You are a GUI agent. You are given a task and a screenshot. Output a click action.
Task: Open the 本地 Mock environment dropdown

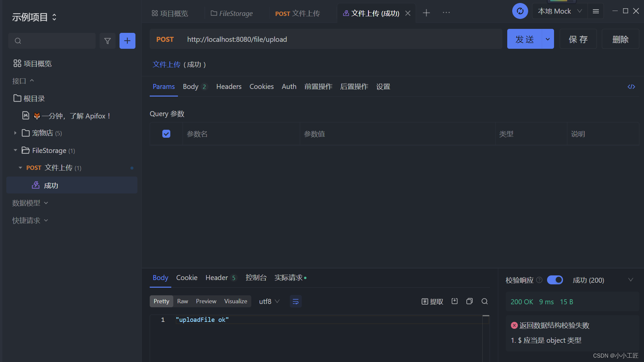[560, 11]
